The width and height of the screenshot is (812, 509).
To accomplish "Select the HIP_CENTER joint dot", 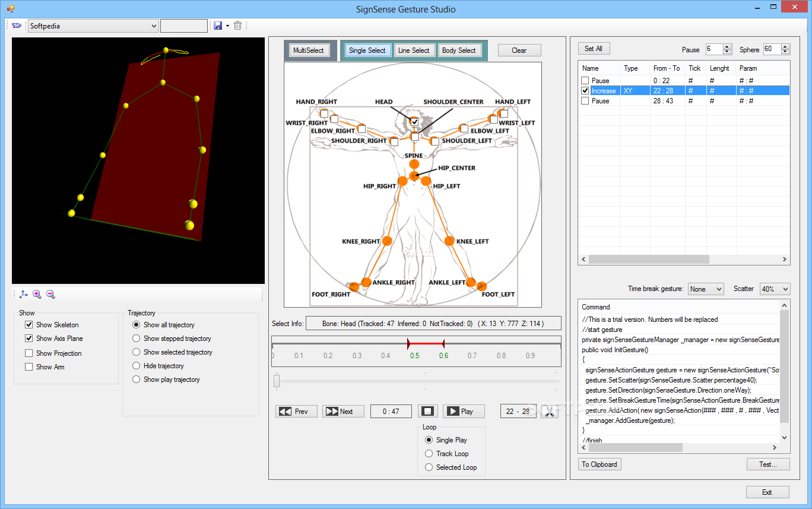I will click(x=414, y=175).
